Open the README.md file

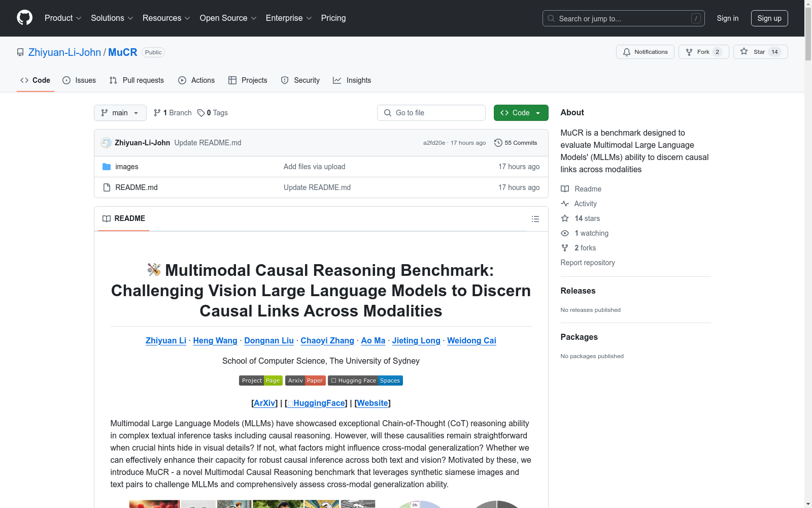tap(137, 187)
